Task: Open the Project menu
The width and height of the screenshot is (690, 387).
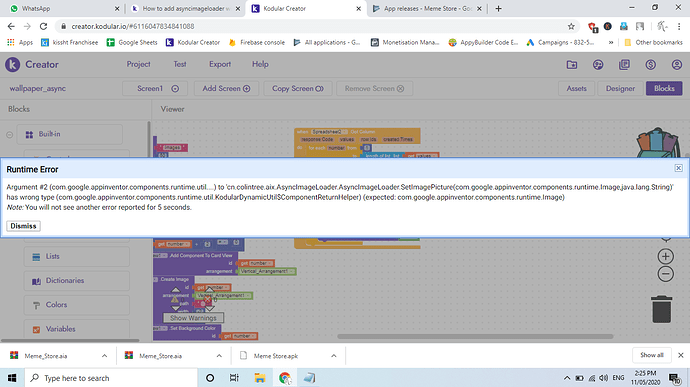Action: click(x=139, y=64)
